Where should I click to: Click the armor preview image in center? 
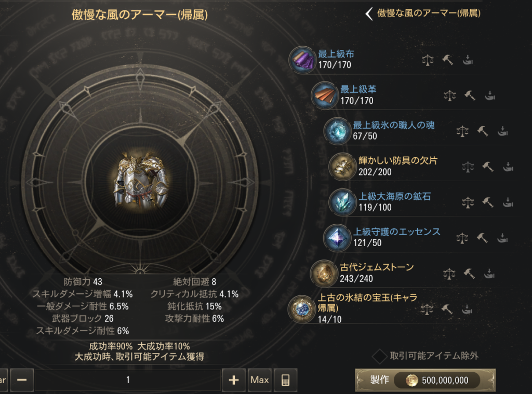pyautogui.click(x=140, y=181)
